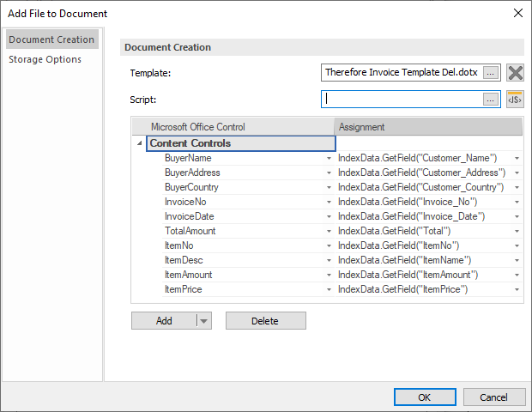This screenshot has height=412, width=532.
Task: Open the Add button dropdown arrow
Action: click(x=203, y=321)
